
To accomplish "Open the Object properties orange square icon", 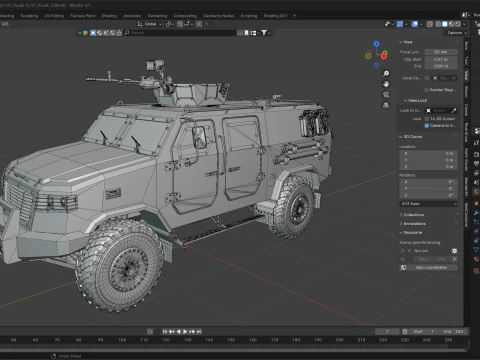I will click(x=476, y=203).
